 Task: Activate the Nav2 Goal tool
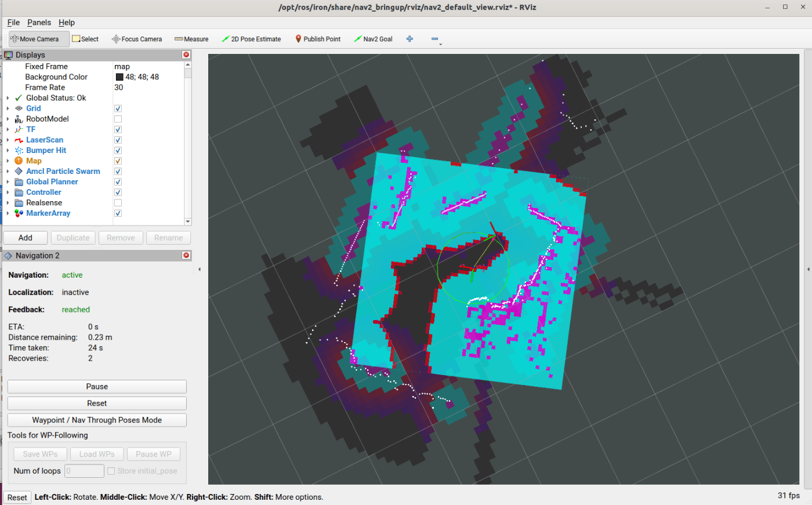point(373,39)
